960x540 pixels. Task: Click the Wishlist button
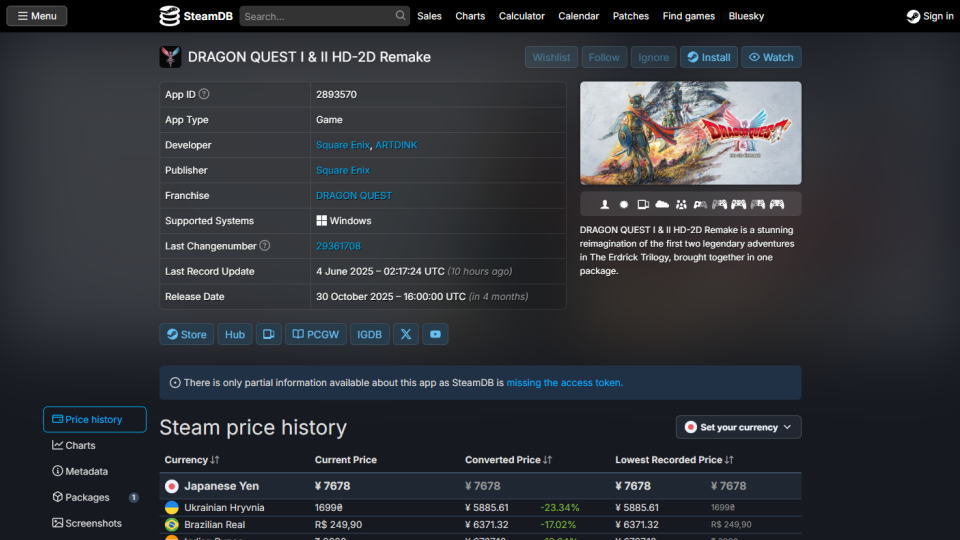point(551,57)
